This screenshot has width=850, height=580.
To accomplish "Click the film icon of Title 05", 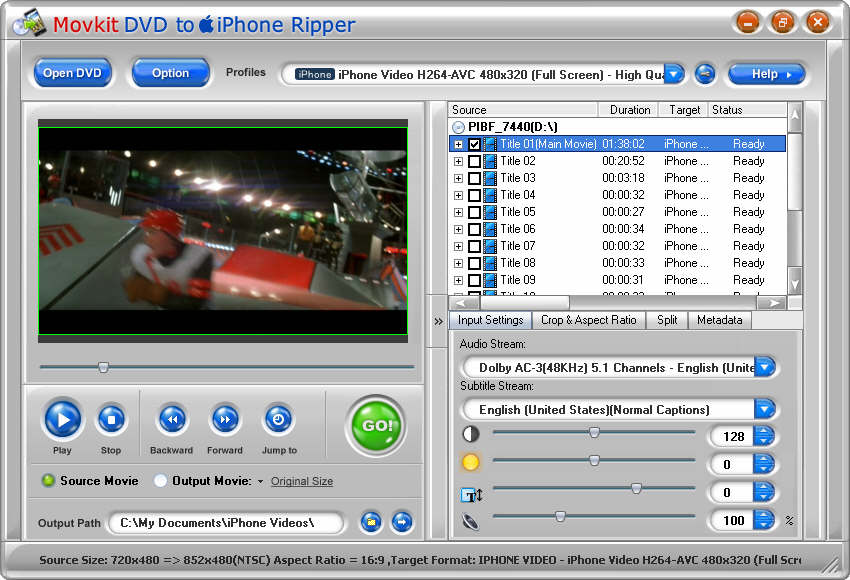I will click(x=490, y=212).
